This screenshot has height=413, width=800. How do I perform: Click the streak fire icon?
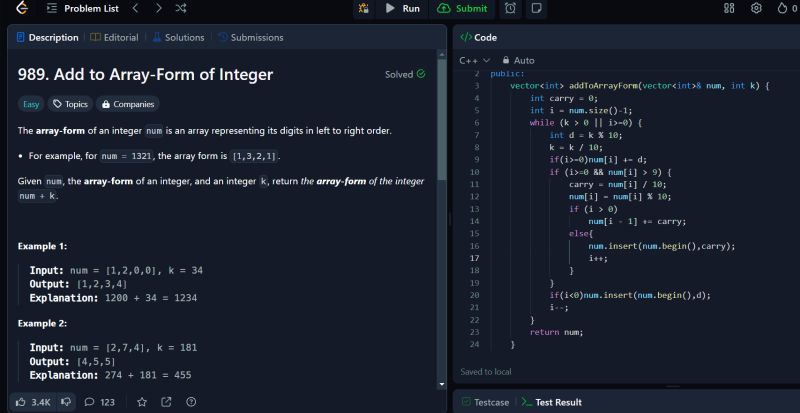[x=782, y=8]
